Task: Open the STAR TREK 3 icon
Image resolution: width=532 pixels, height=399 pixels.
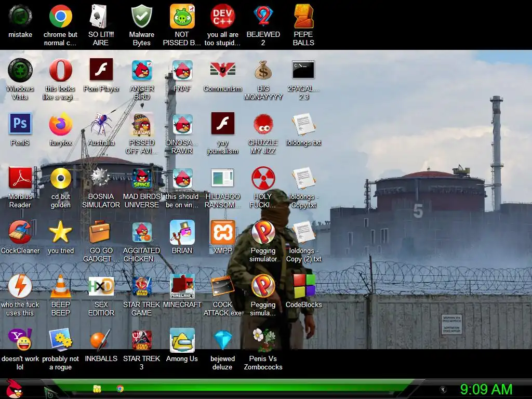Action: point(141,340)
